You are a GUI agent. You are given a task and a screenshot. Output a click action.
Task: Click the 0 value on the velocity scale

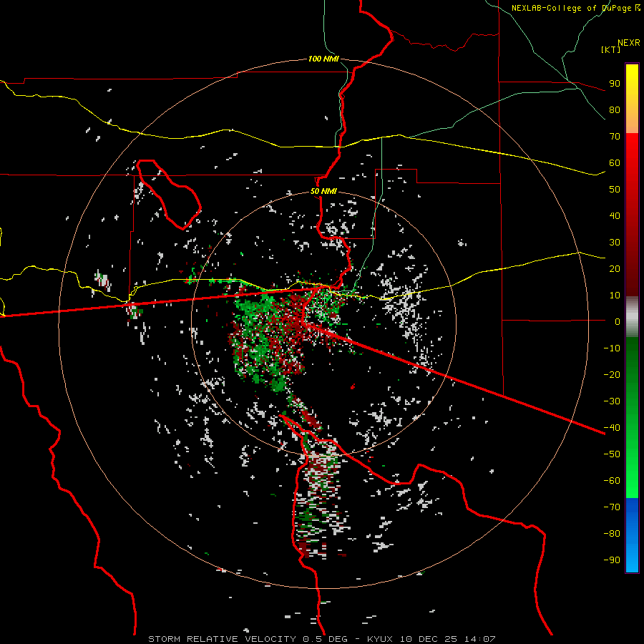click(618, 321)
